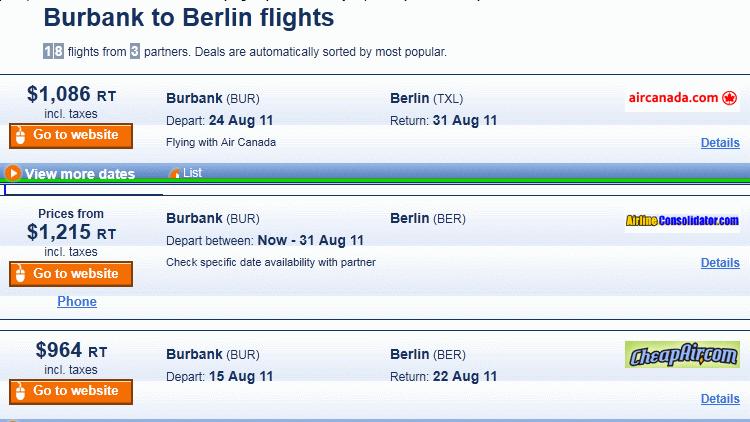Open the List view icon
The height and width of the screenshot is (422, 750).
click(175, 173)
